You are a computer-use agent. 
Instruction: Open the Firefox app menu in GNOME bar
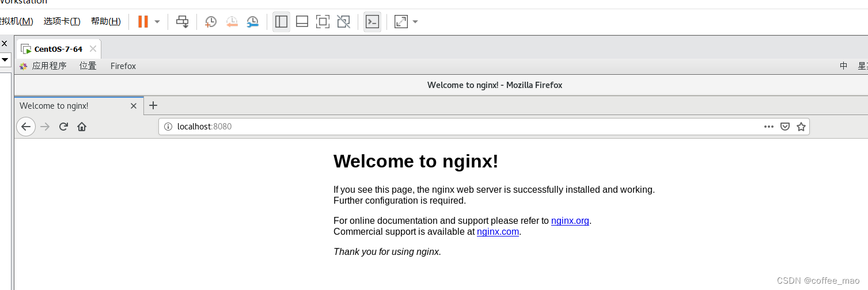[123, 66]
